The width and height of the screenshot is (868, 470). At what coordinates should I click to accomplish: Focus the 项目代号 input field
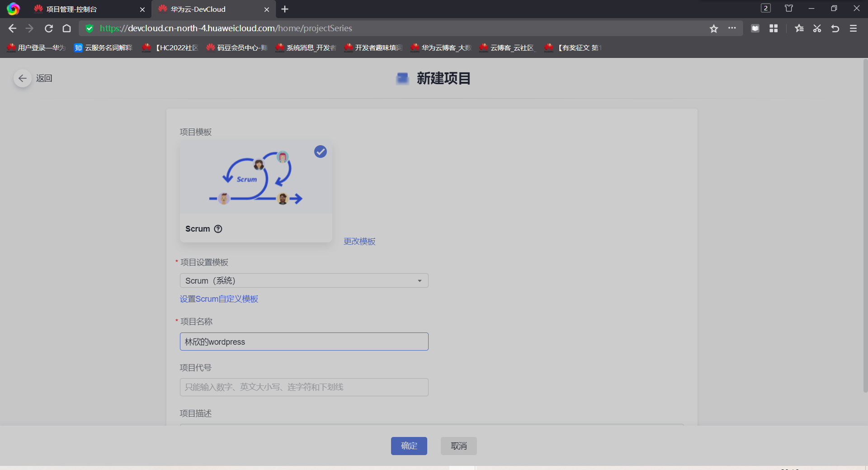coord(304,387)
